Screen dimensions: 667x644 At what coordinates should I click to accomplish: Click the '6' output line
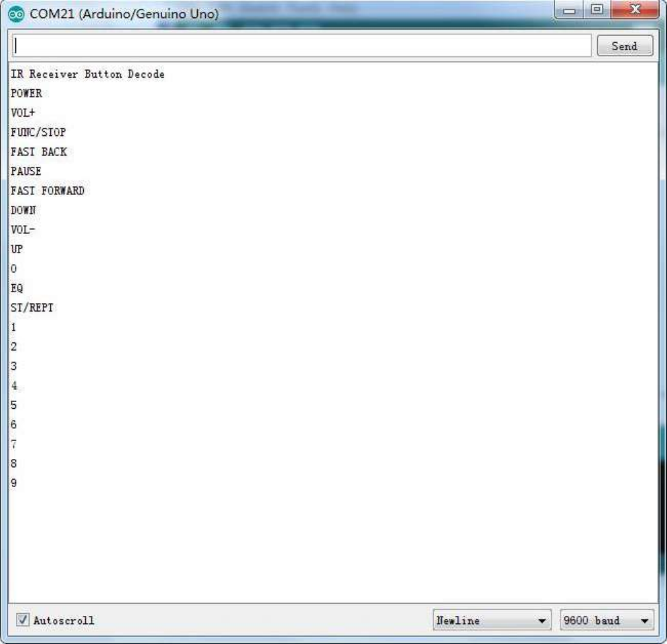(13, 424)
